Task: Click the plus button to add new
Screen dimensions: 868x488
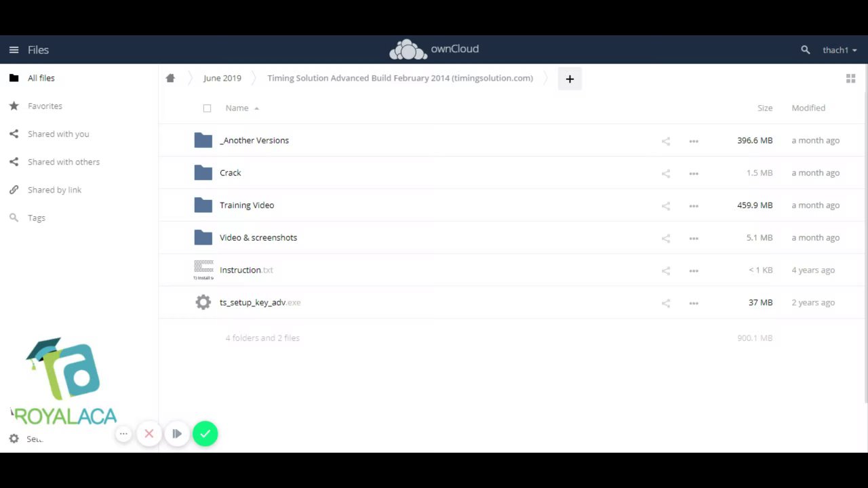Action: [x=570, y=79]
